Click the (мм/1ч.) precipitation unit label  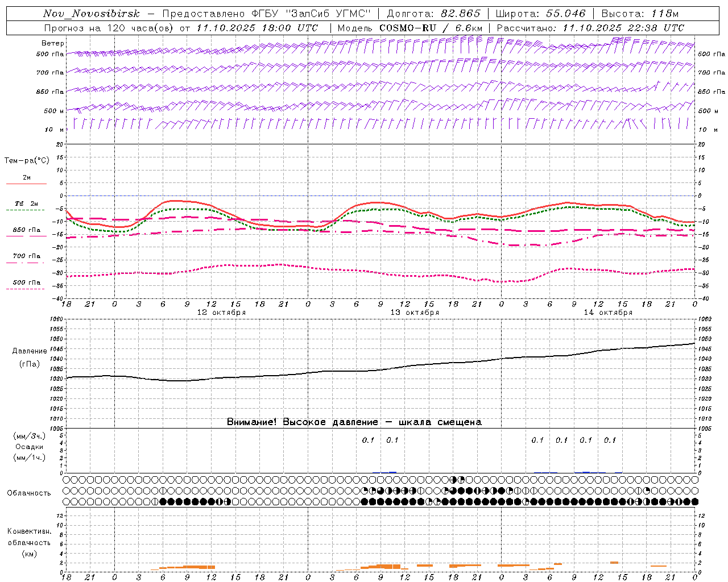click(30, 458)
